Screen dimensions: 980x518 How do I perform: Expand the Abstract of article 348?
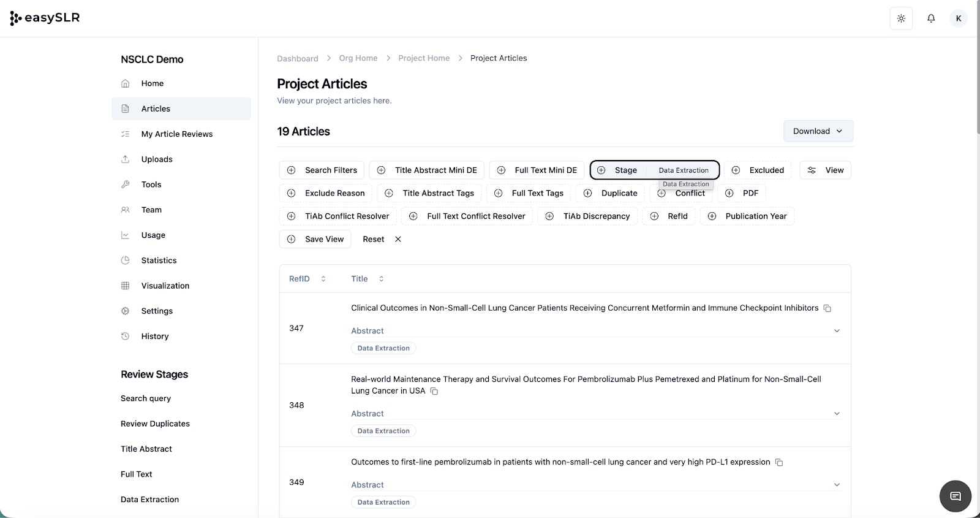[x=837, y=414]
